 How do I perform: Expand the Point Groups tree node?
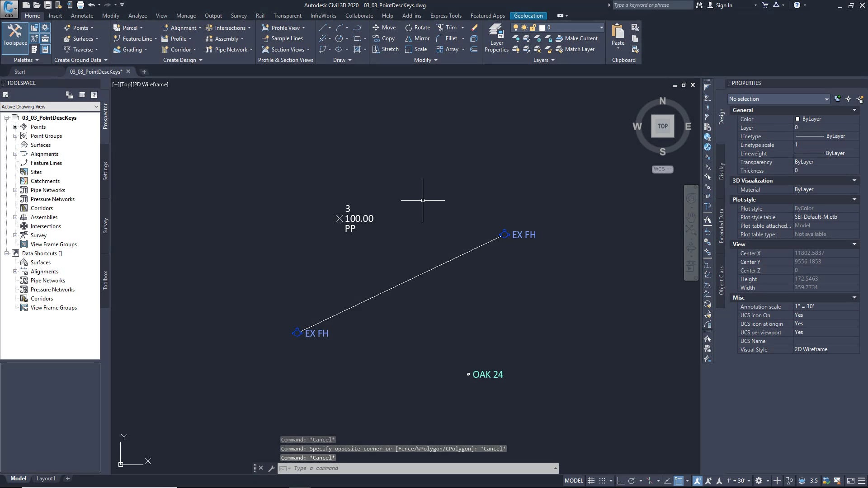15,136
